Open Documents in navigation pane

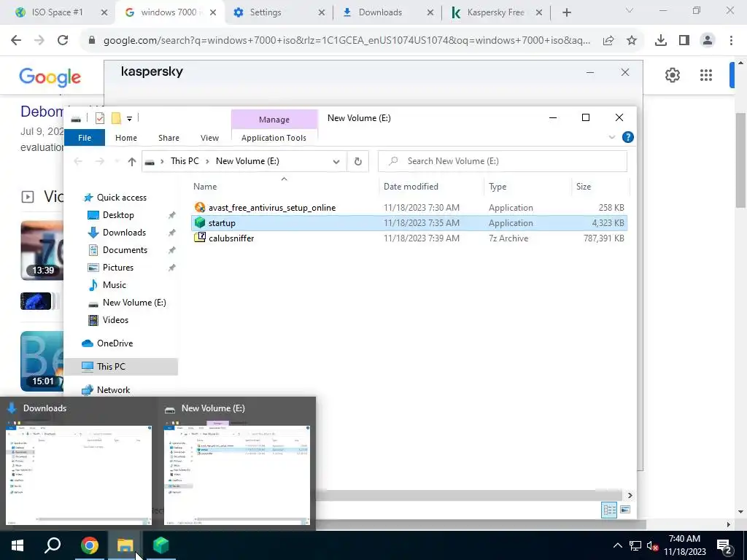(x=125, y=250)
